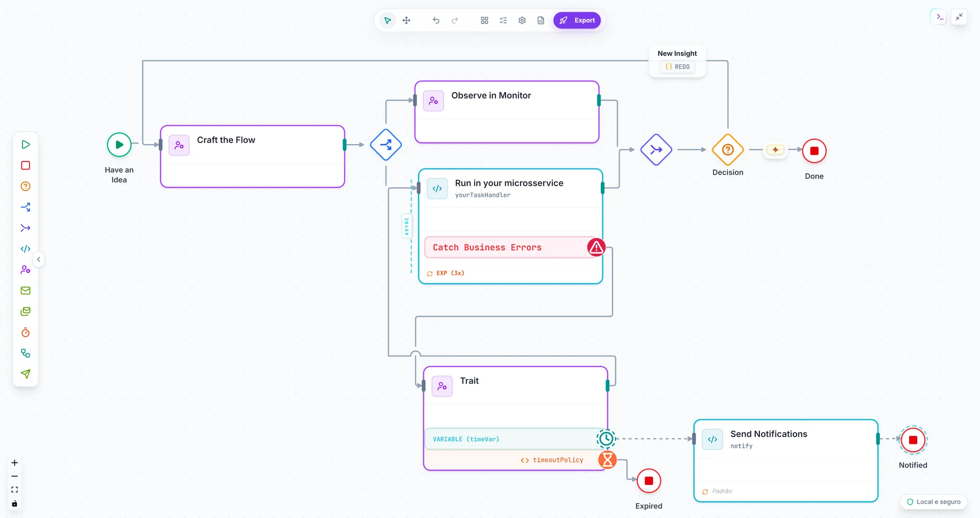This screenshot has width=980, height=518.
Task: Pick the code Service task from the palette
Action: (x=26, y=249)
